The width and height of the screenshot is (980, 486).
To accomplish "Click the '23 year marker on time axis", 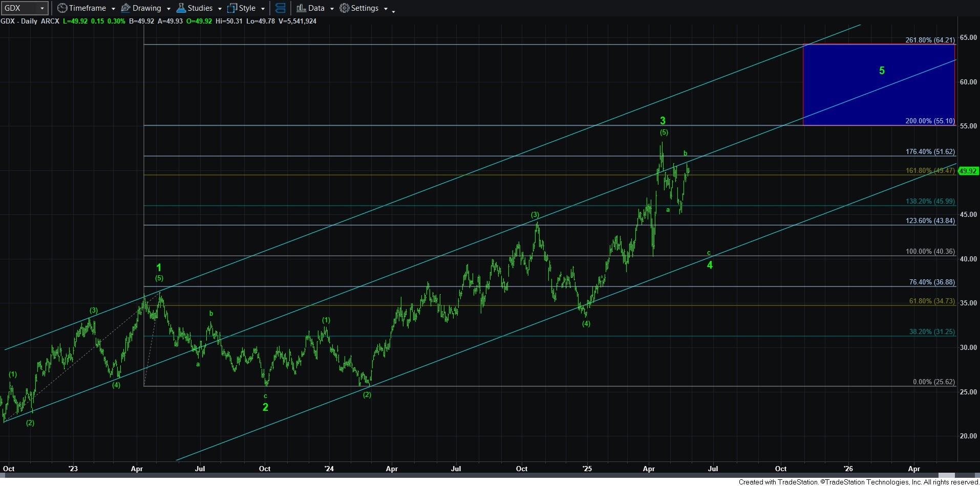I will pyautogui.click(x=73, y=469).
